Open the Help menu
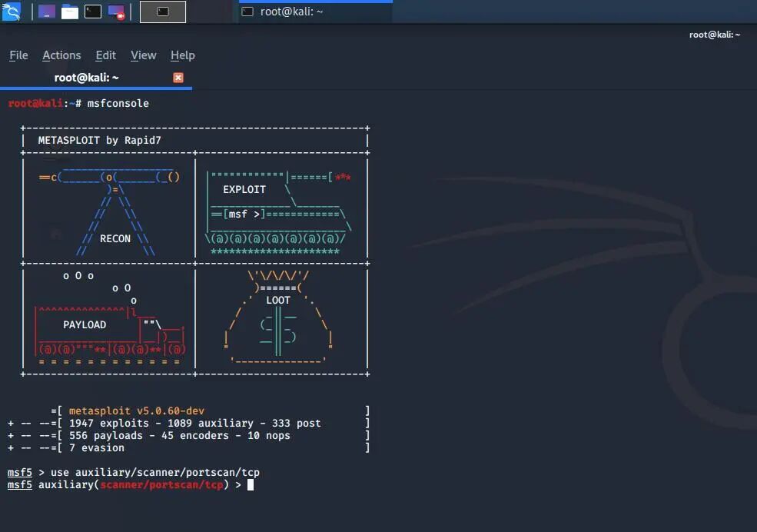Screen dimensions: 757x532 (182, 55)
